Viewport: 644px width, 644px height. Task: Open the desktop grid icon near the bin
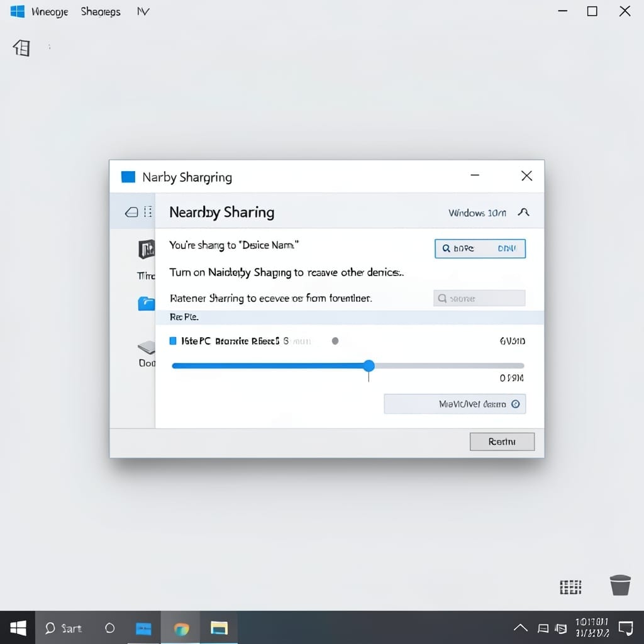pos(570,587)
